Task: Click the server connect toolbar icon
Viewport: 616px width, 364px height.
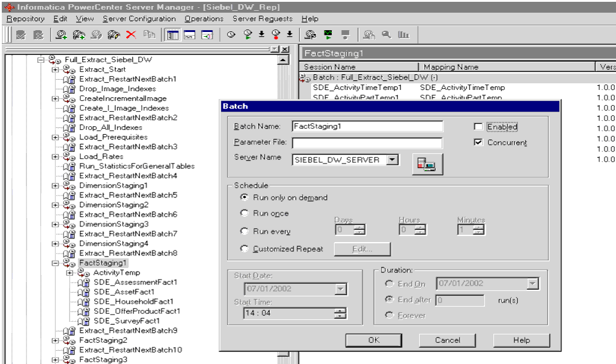Action: 310,35
